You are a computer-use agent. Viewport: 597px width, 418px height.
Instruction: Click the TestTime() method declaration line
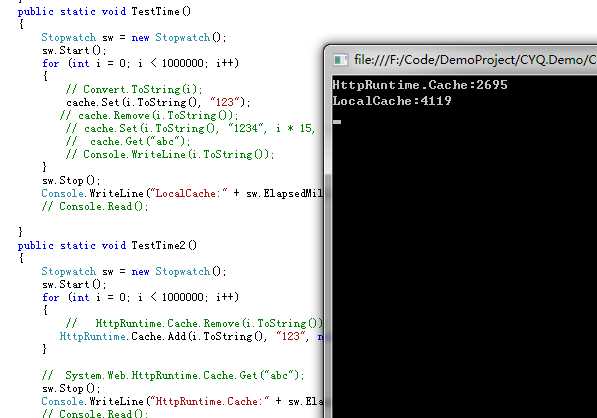coord(104,11)
